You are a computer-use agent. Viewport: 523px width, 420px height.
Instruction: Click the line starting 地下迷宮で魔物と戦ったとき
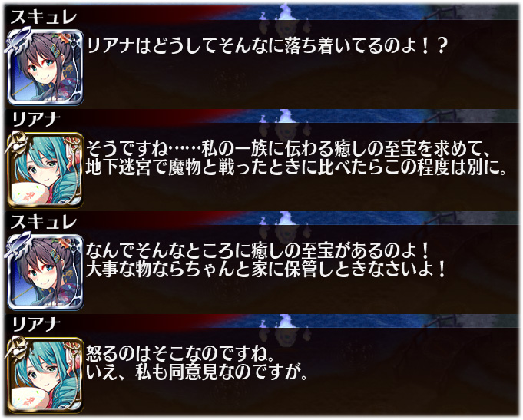coord(296,168)
